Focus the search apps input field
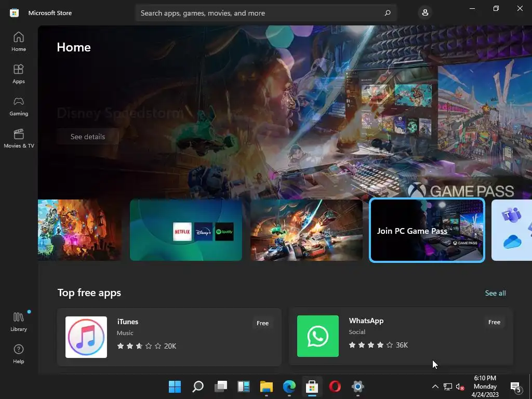The width and height of the screenshot is (532, 399). [x=265, y=13]
